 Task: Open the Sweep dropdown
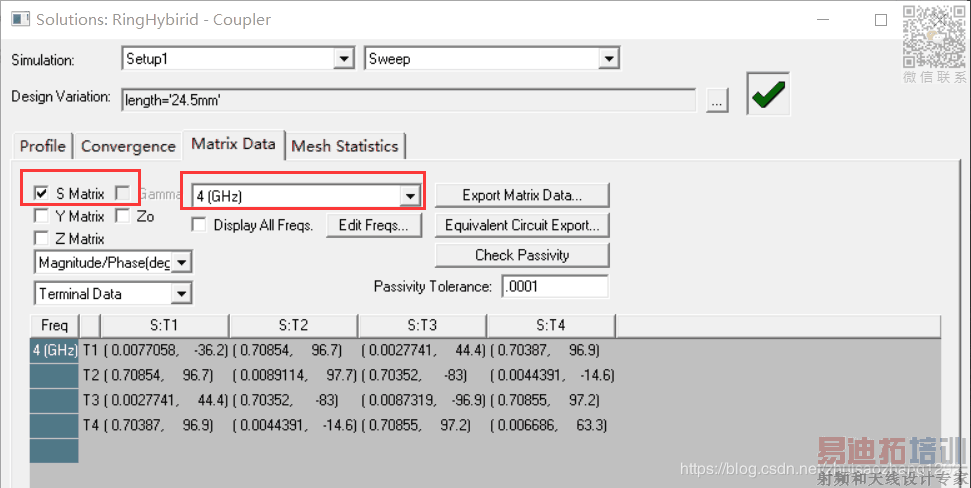(609, 59)
